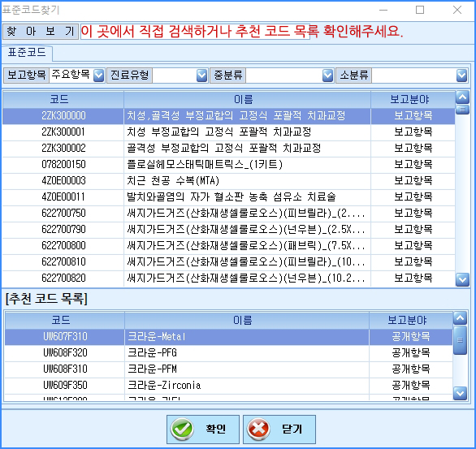Select row with code 4Z0E00003
Viewport: 476px width, 449px height.
tap(228, 181)
